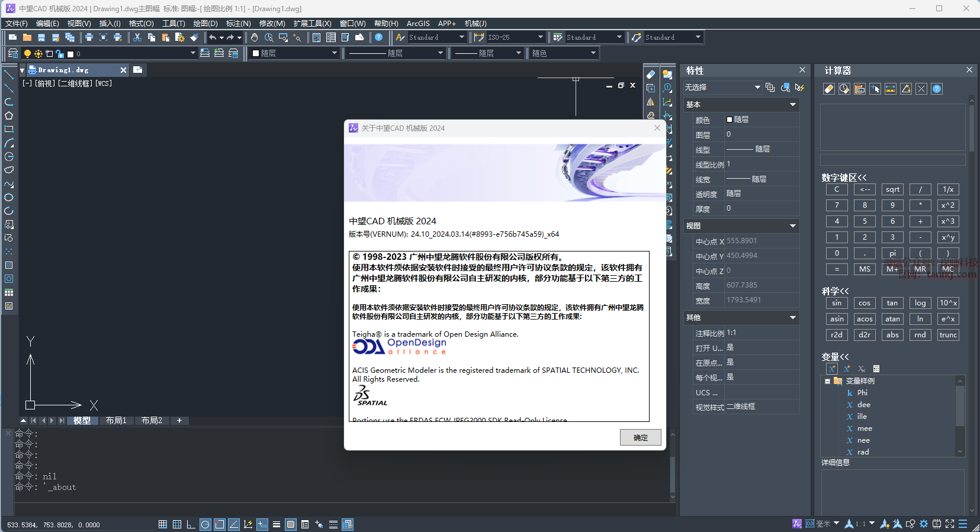The image size is (980, 532).
Task: Click the print icon in top toolbar
Action: coord(89,37)
